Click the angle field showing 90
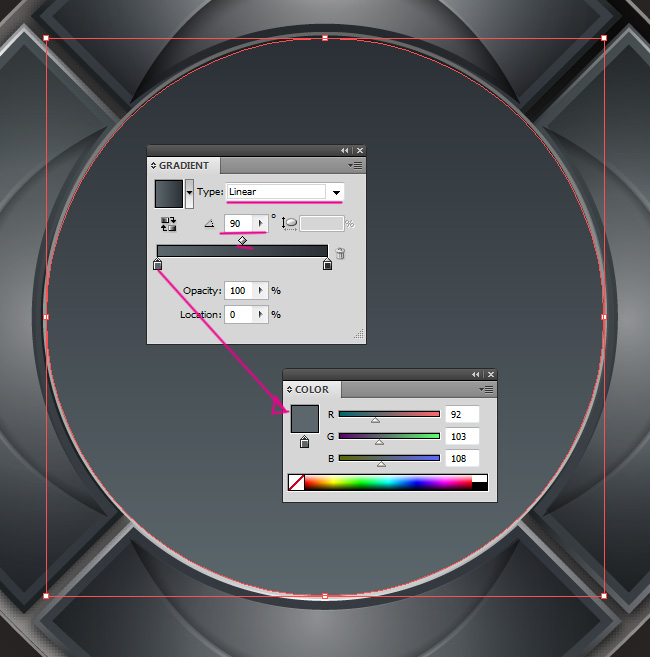Image resolution: width=650 pixels, height=657 pixels. click(x=238, y=223)
